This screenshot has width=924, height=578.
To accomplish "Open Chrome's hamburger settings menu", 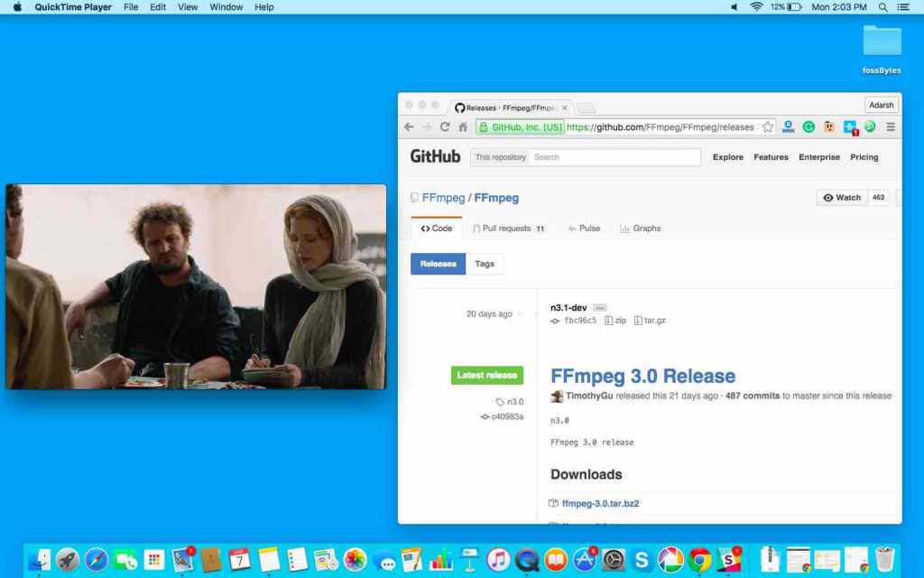I will (x=891, y=126).
